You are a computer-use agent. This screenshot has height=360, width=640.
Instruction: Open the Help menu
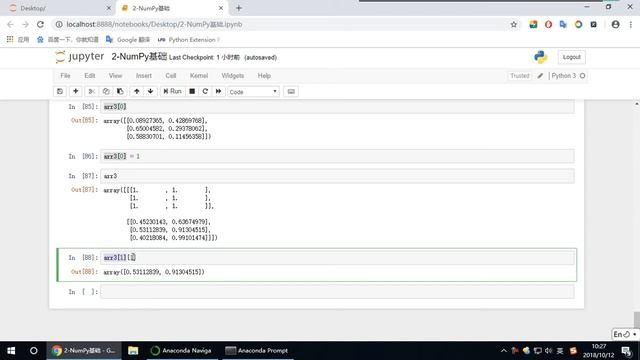click(264, 76)
